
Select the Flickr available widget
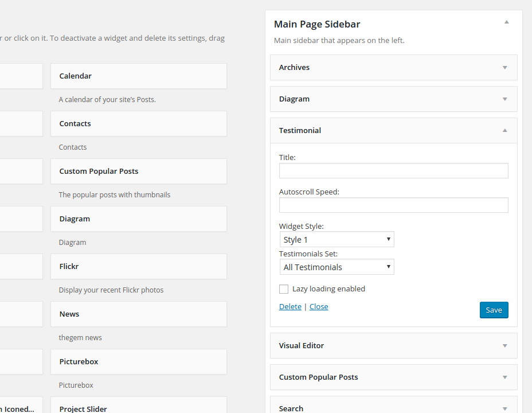(138, 267)
